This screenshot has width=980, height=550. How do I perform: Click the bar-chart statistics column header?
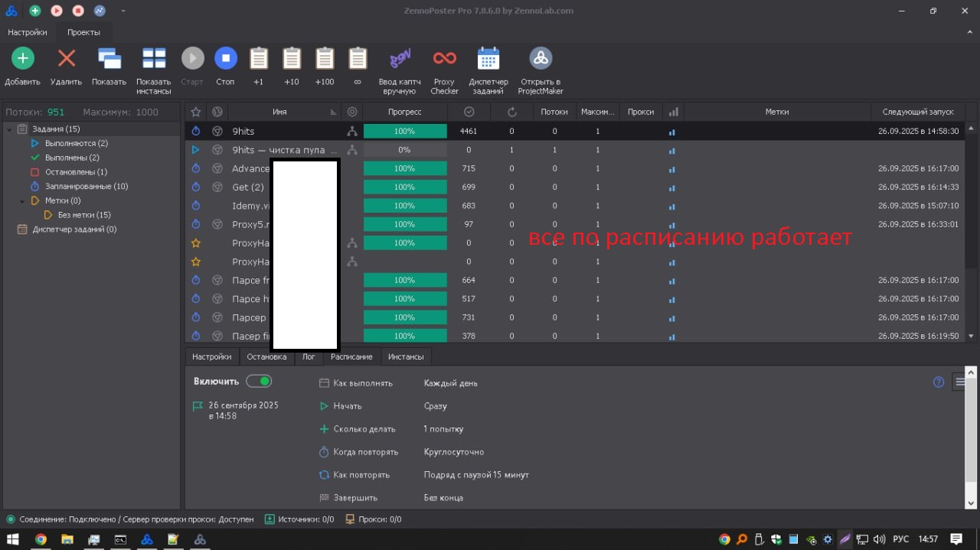click(x=673, y=112)
